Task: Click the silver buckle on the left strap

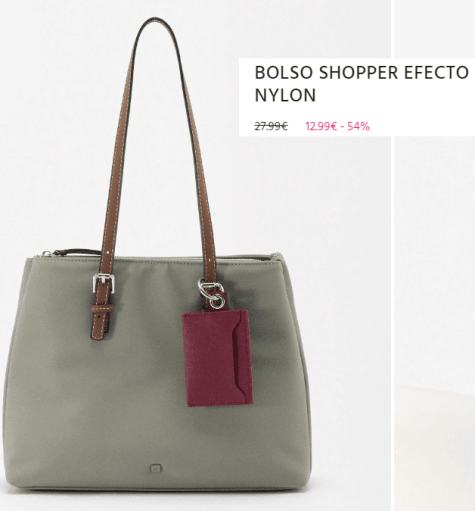Action: point(104,283)
